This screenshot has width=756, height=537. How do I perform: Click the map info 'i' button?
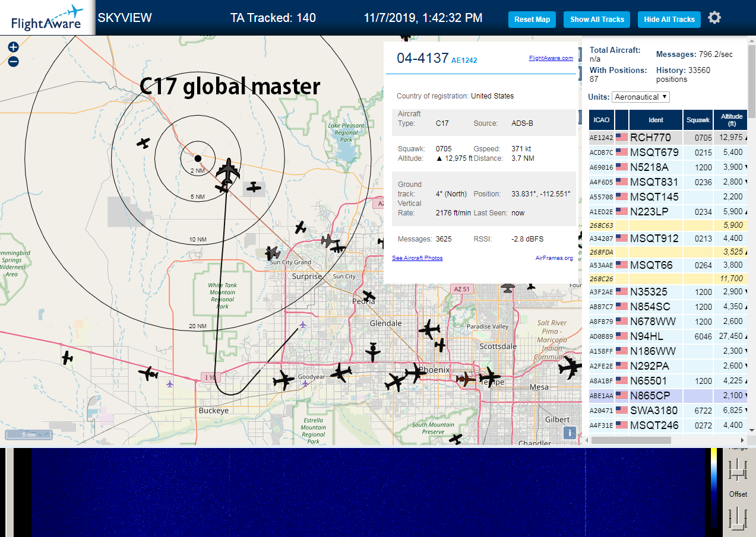[x=570, y=433]
